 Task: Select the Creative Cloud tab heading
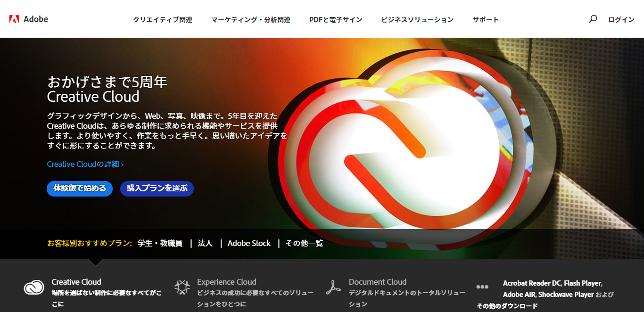76,282
